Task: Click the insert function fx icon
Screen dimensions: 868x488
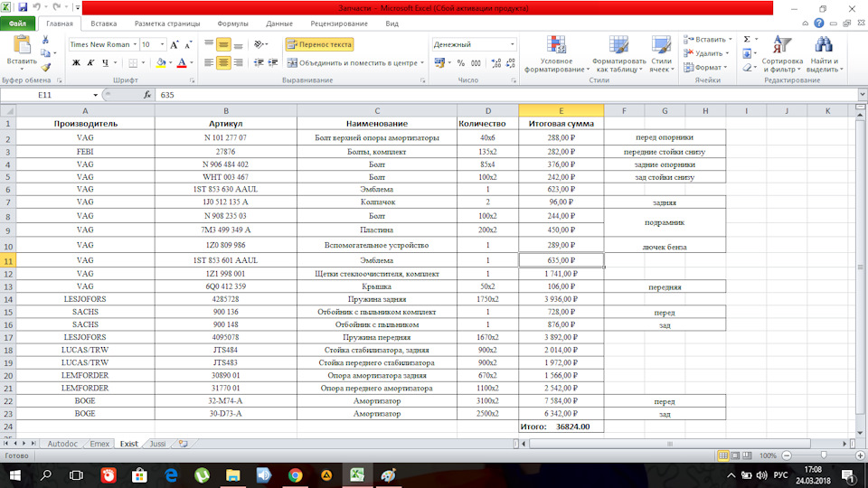Action: [147, 95]
